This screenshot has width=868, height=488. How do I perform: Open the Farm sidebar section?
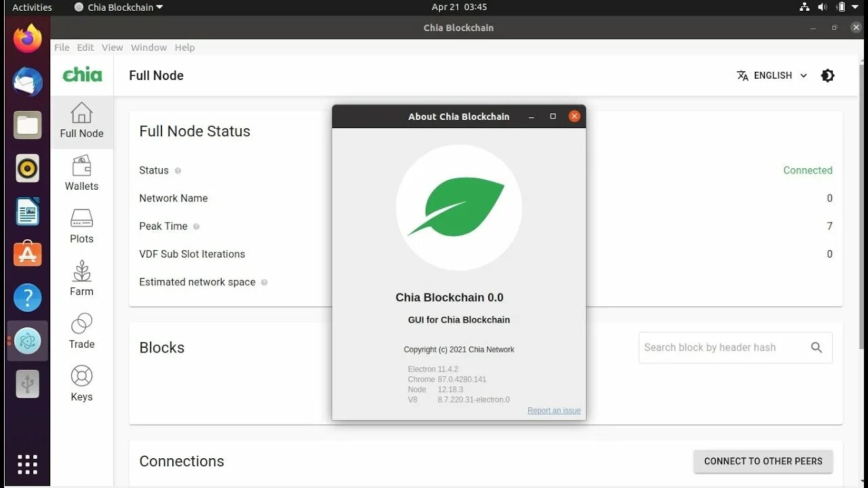click(x=81, y=279)
